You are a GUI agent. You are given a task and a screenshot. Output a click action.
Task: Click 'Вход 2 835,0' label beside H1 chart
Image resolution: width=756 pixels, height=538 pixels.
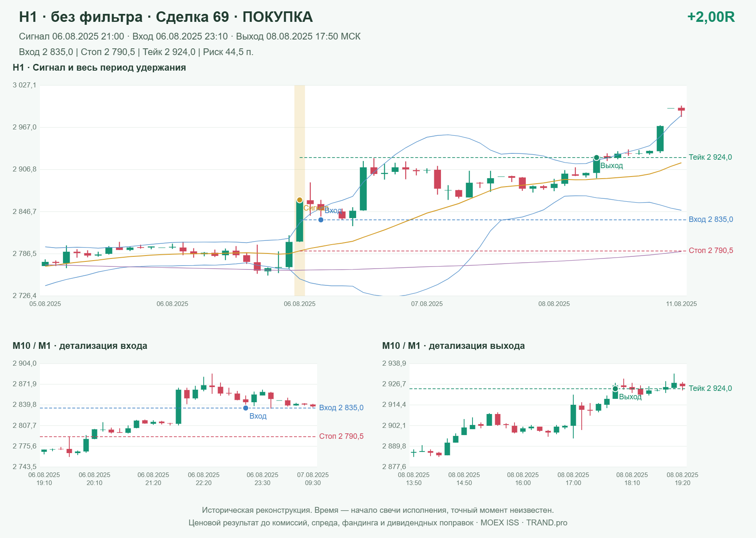(x=711, y=219)
